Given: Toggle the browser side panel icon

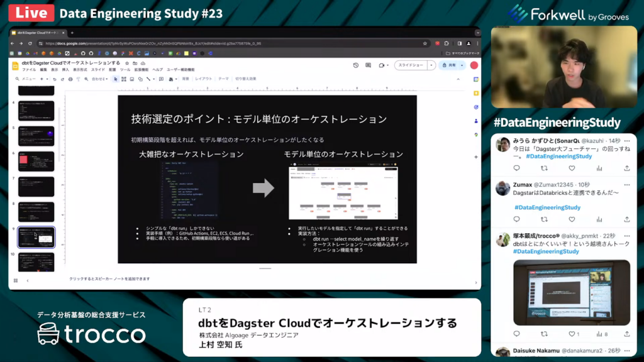Looking at the screenshot, I should [460, 43].
